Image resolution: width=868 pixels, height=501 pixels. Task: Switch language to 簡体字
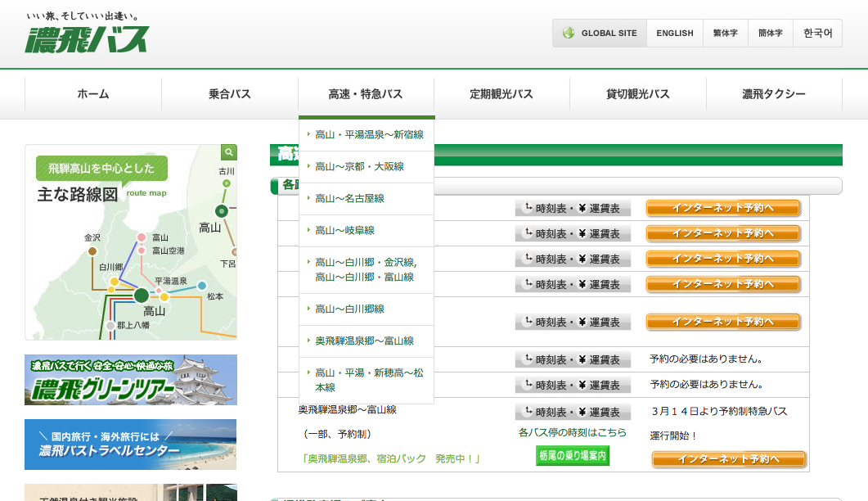pyautogui.click(x=771, y=34)
